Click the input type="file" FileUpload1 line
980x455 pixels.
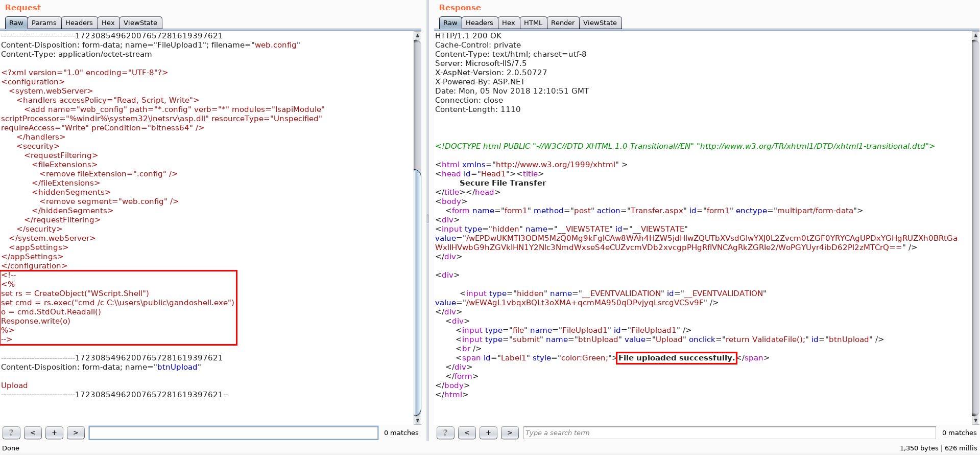(573, 330)
